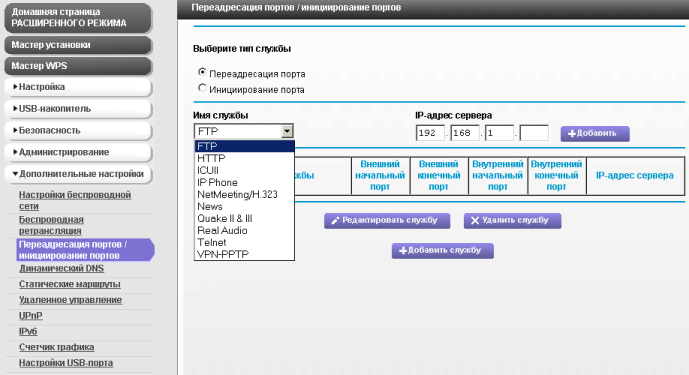Open Динамический DNS link
Viewport: 689px width, 375px height.
coord(61,268)
